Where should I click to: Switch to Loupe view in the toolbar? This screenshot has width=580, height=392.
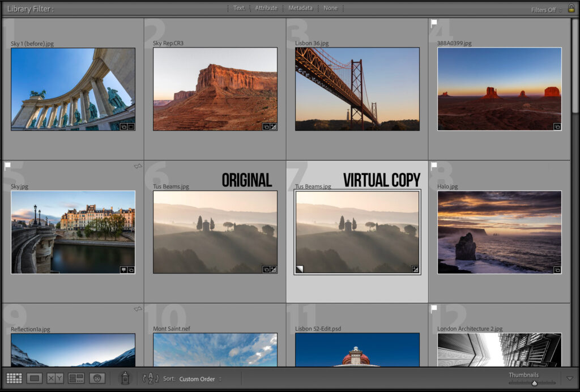point(35,378)
